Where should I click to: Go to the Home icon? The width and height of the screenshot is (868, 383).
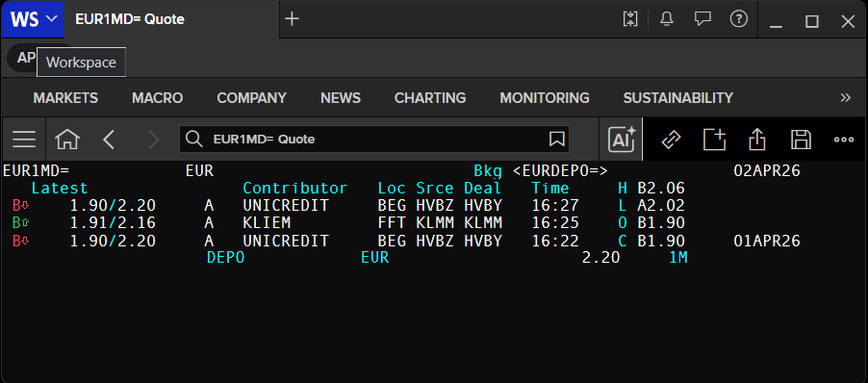coord(67,140)
